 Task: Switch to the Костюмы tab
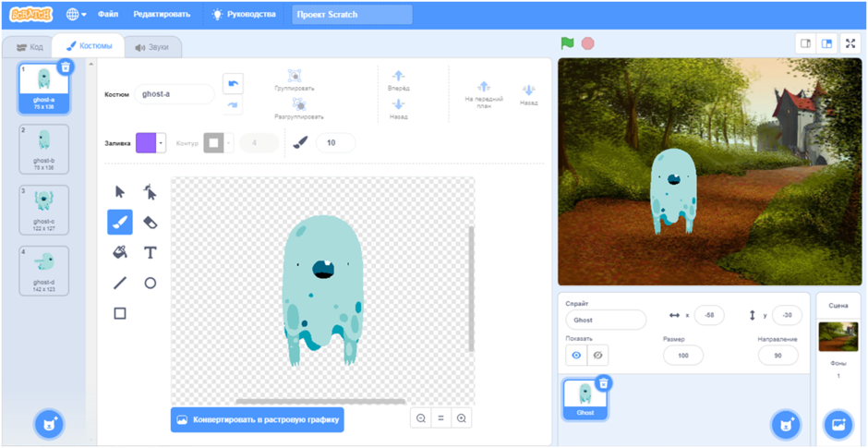pos(88,46)
